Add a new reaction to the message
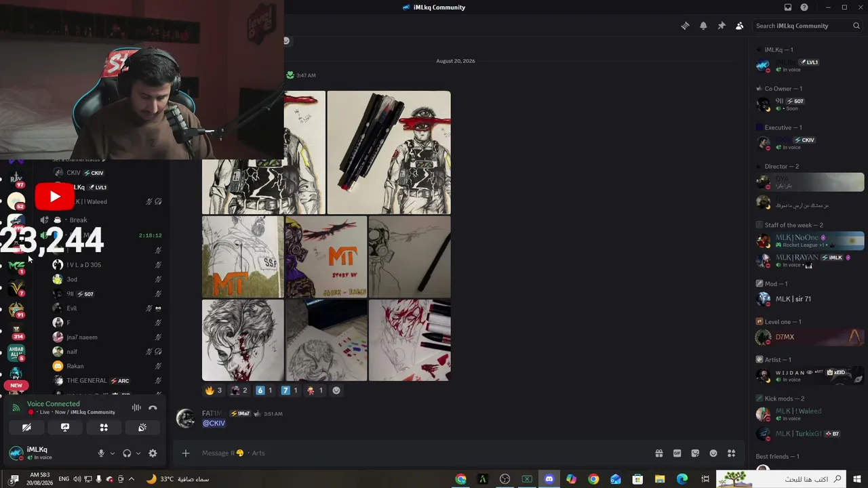 coord(336,390)
